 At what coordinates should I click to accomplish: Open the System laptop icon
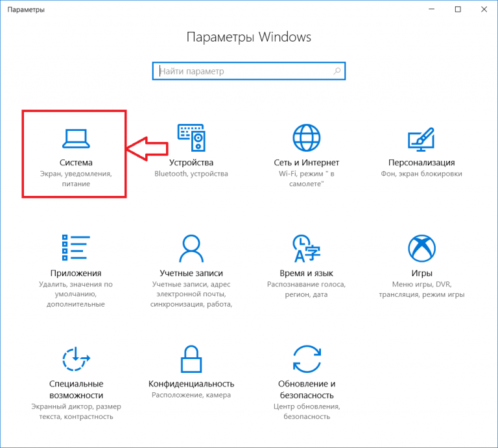[76, 139]
